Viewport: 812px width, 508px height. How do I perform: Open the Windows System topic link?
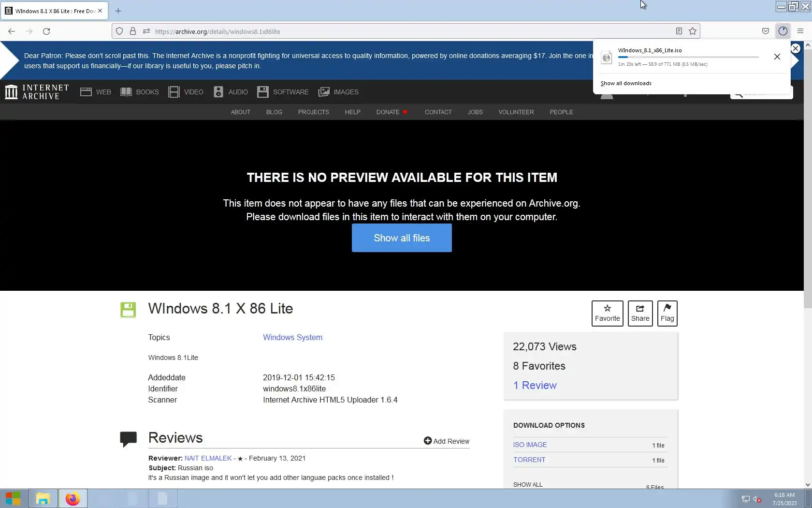coord(292,338)
